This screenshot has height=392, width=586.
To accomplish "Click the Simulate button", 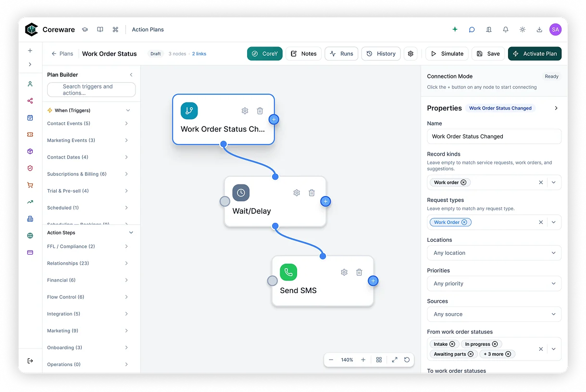I will click(x=447, y=54).
